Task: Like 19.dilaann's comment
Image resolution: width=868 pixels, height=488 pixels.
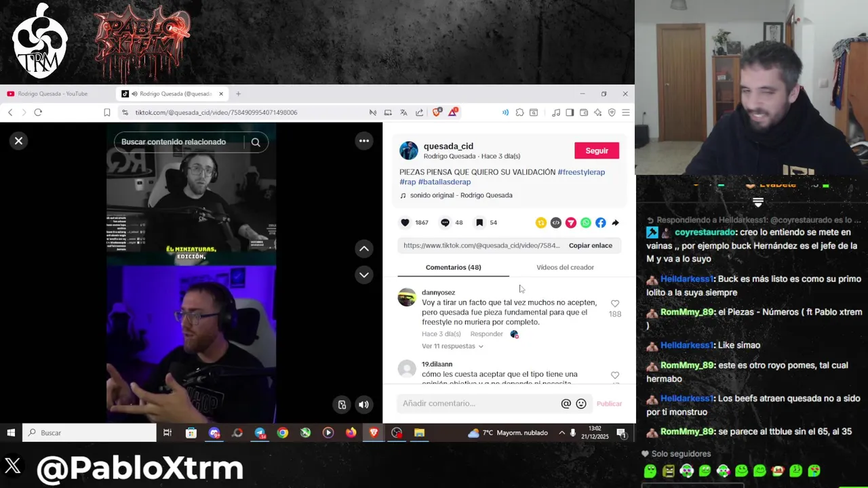Action: pos(615,375)
